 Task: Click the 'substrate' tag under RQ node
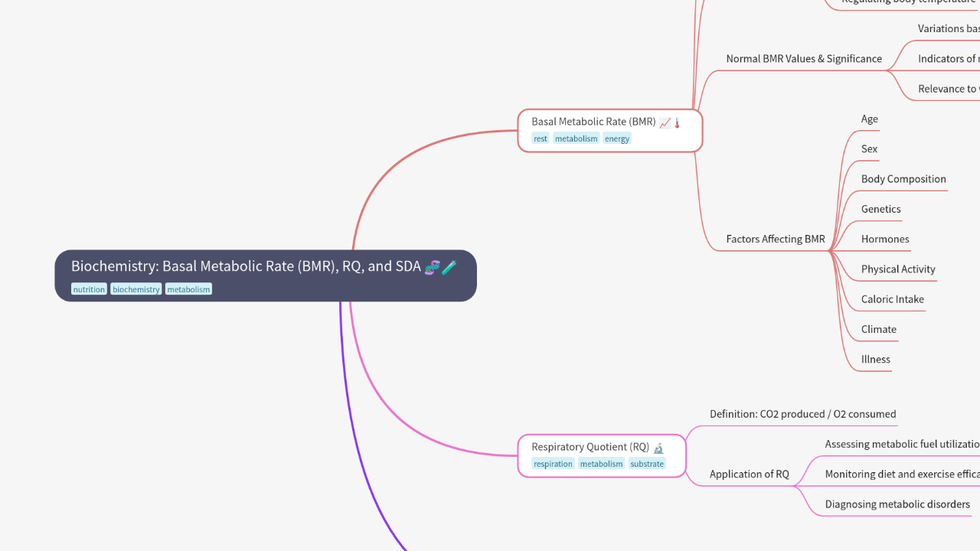pos(647,464)
